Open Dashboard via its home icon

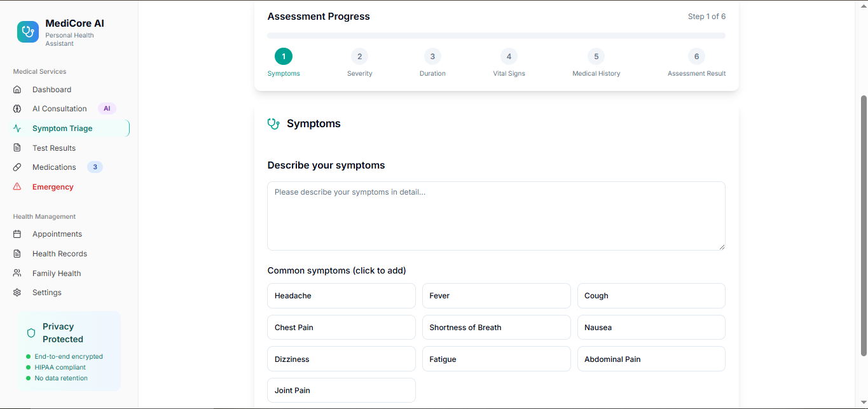(x=17, y=90)
